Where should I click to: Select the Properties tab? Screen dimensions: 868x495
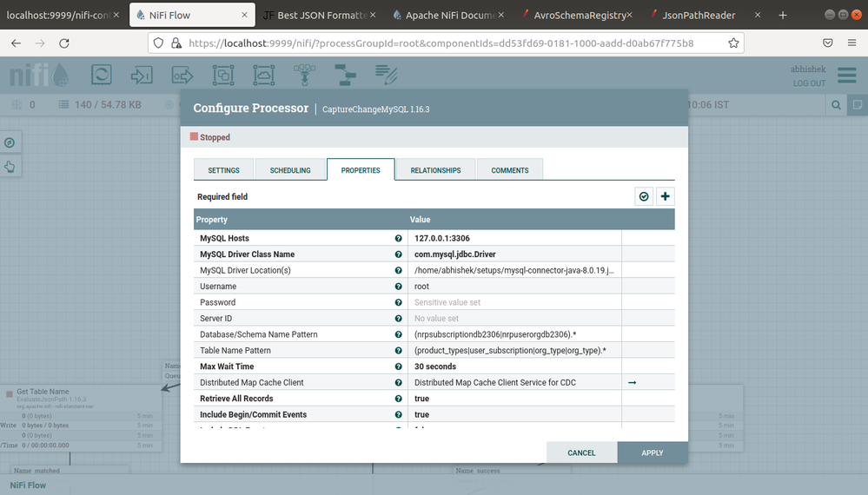tap(361, 170)
